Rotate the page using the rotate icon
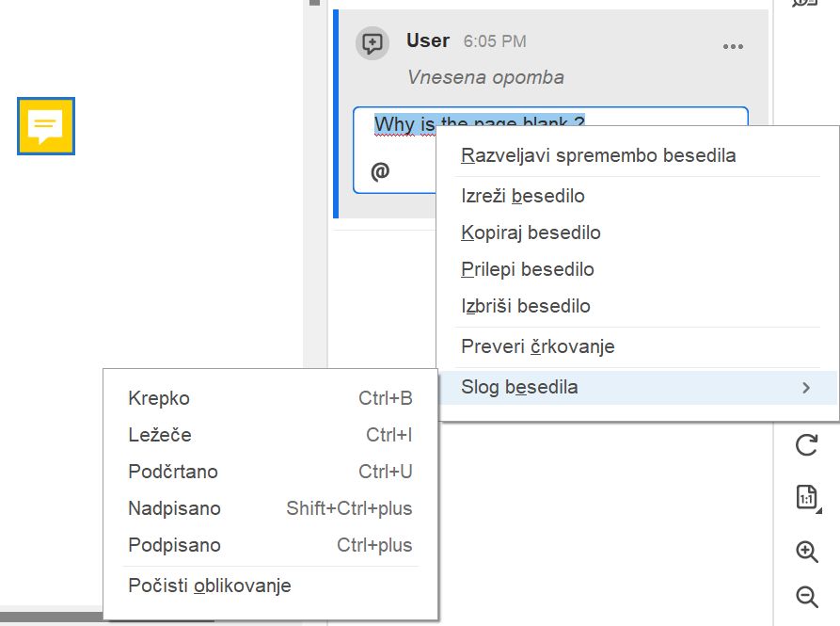 point(807,445)
